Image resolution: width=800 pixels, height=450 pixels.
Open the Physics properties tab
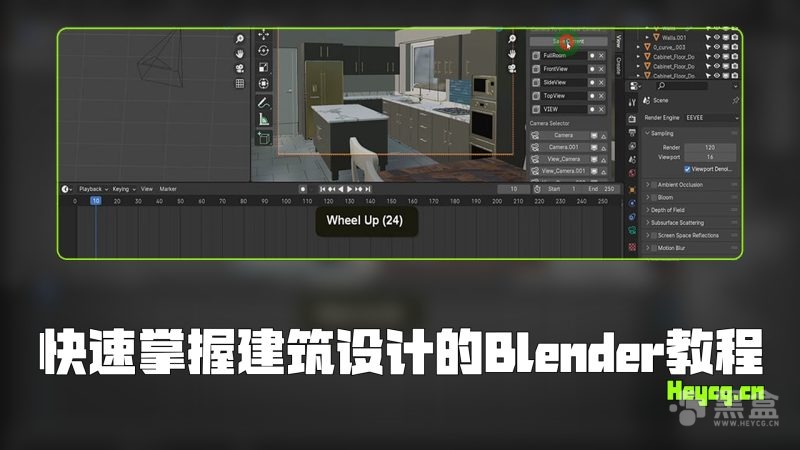click(x=632, y=203)
